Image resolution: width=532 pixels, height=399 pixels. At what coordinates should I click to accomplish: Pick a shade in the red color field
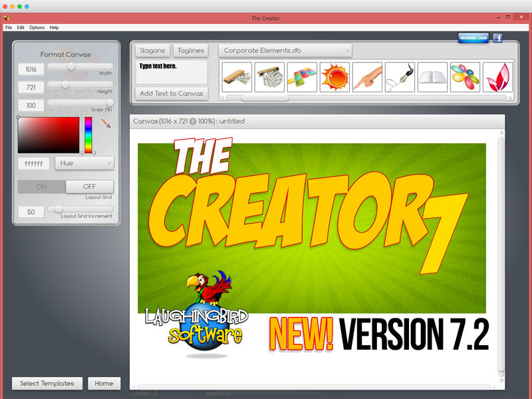coord(49,135)
